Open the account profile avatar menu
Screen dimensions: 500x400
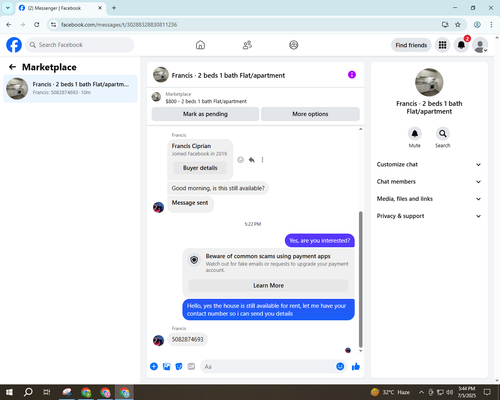tap(480, 45)
